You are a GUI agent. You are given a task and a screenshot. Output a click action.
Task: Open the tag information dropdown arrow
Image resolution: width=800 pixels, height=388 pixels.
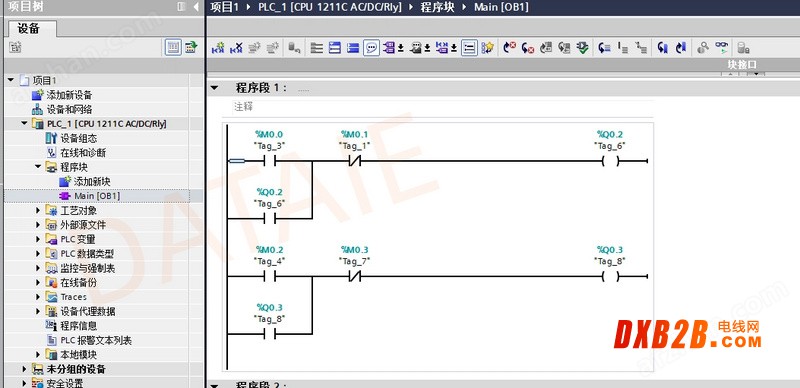(x=427, y=48)
